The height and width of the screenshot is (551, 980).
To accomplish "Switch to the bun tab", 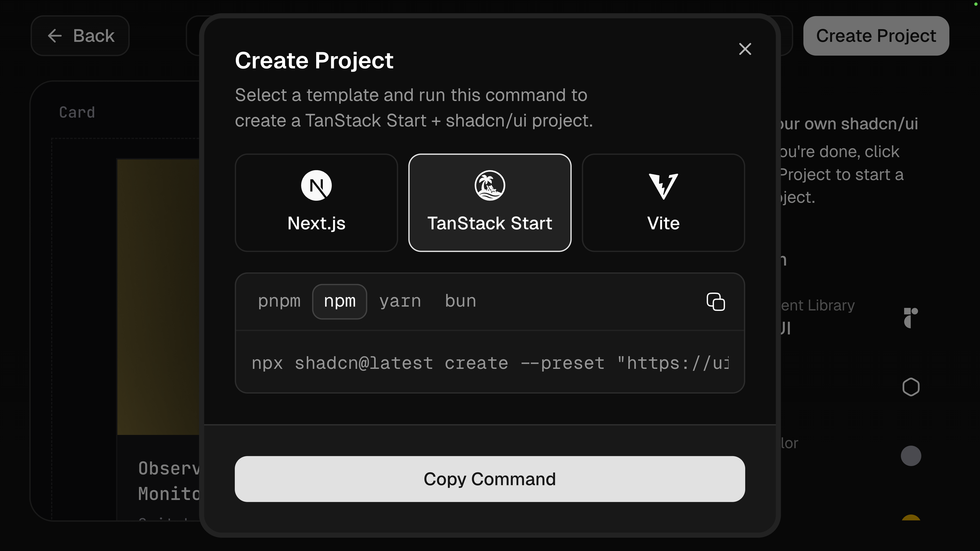I will point(460,302).
